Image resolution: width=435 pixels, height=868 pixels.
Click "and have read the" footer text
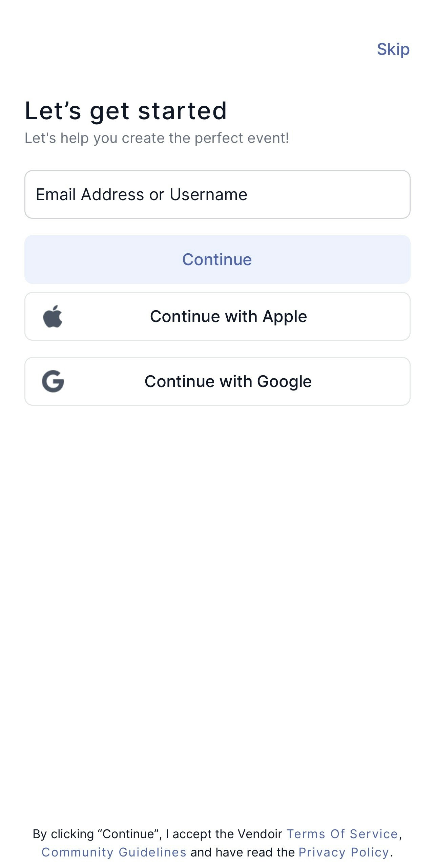[243, 852]
